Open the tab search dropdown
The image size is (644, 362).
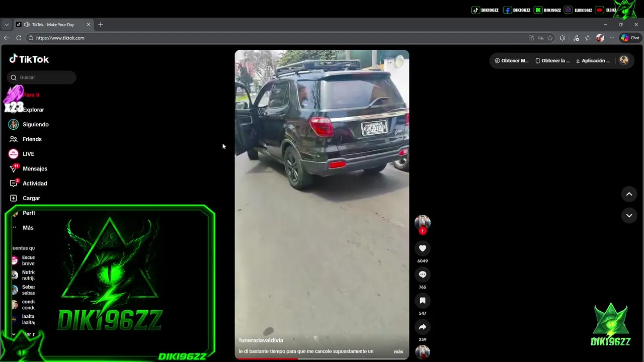click(7, 24)
